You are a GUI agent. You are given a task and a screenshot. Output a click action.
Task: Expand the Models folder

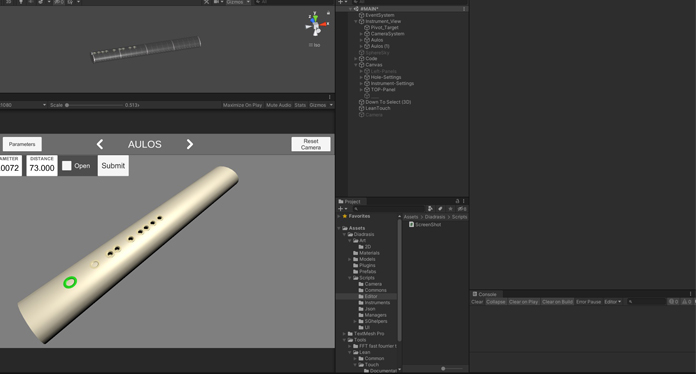click(x=350, y=259)
